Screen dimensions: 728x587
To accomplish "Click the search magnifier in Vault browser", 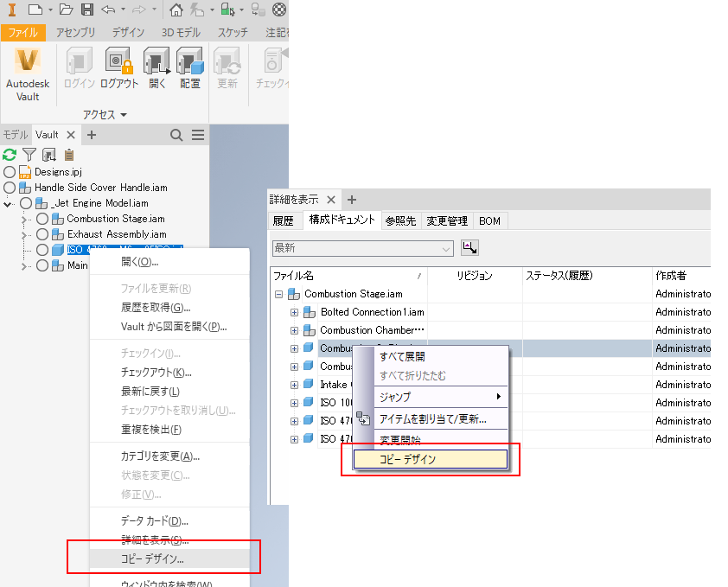I will pos(176,135).
